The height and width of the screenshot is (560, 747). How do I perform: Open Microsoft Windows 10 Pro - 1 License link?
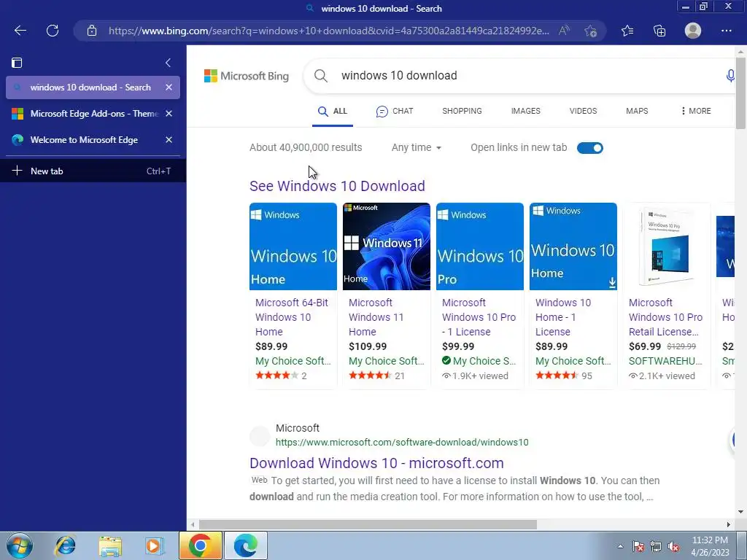(479, 317)
